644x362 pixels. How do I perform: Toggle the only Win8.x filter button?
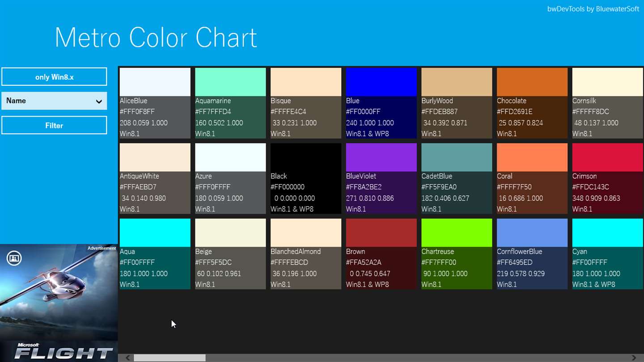(54, 77)
